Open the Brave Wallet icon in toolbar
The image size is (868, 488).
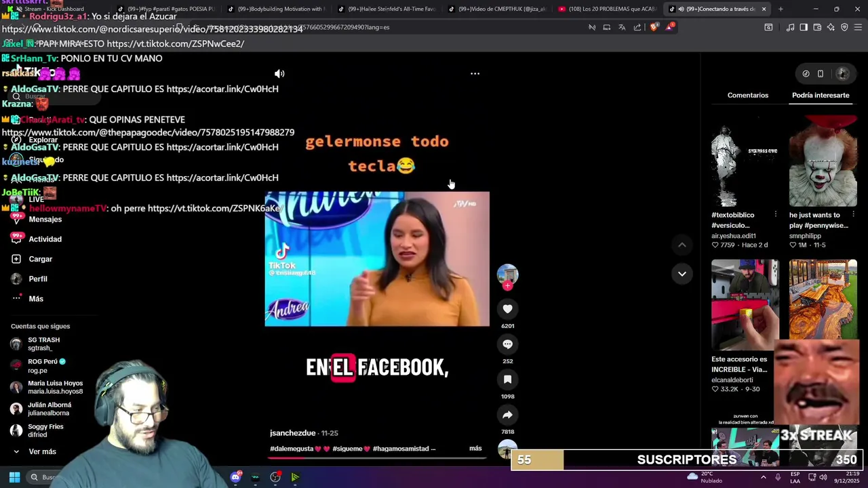tap(817, 27)
